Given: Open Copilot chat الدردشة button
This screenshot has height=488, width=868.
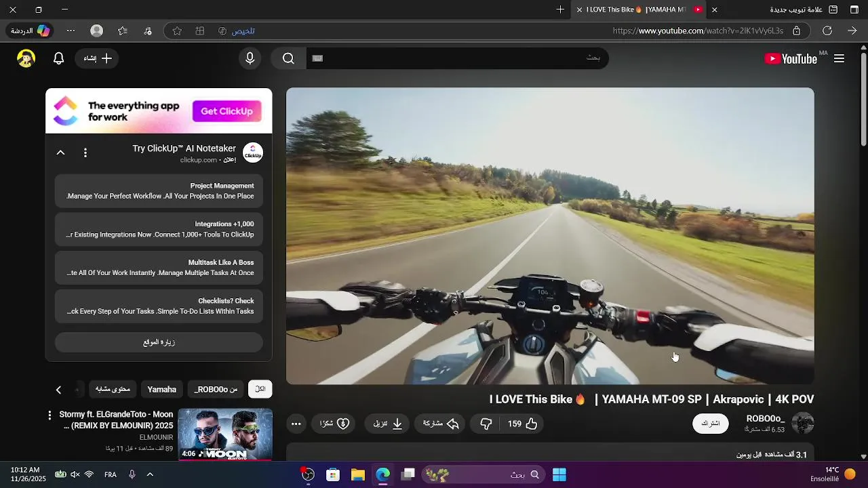Looking at the screenshot, I should coord(31,31).
